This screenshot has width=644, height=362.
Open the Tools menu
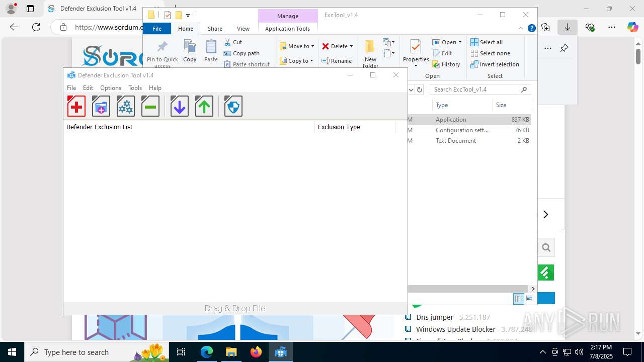[135, 87]
